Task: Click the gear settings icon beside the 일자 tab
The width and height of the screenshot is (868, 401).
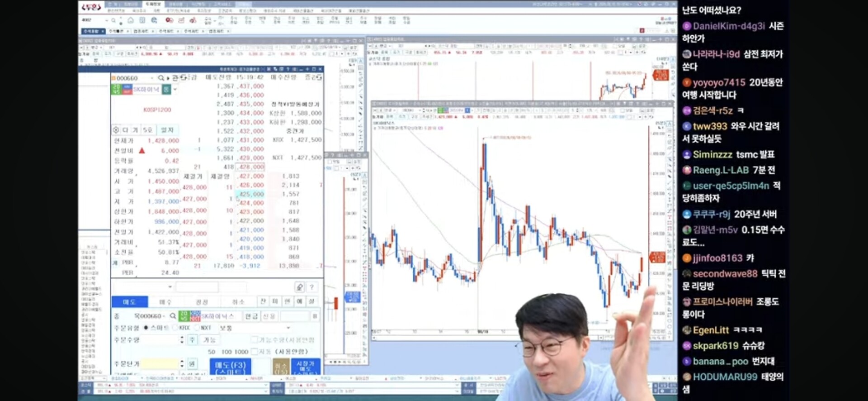Action: (x=116, y=130)
